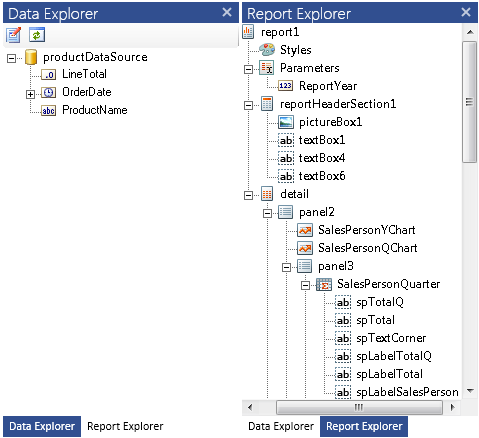Select the report1 root node label

[280, 32]
